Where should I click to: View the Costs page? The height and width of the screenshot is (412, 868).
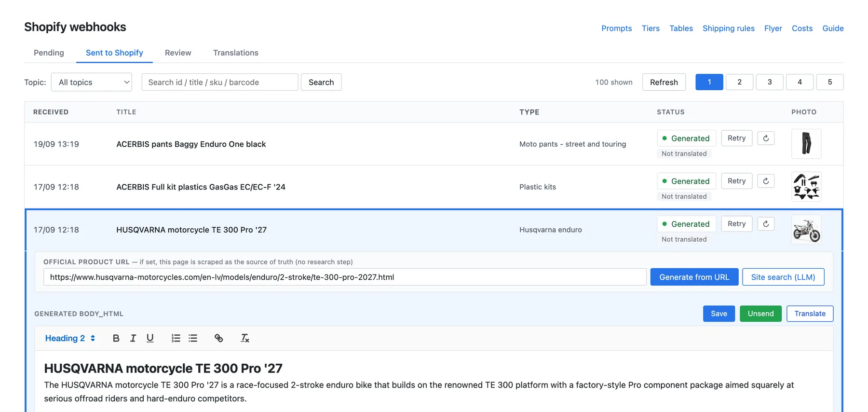802,28
